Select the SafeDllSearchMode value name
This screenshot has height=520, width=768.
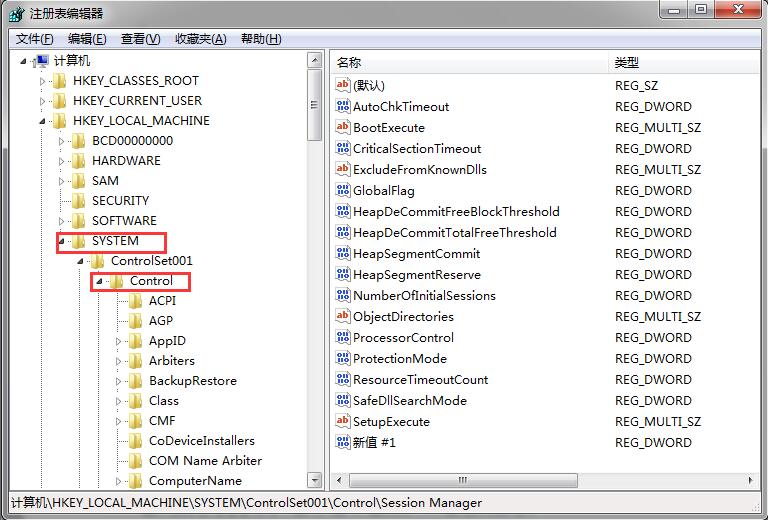409,401
